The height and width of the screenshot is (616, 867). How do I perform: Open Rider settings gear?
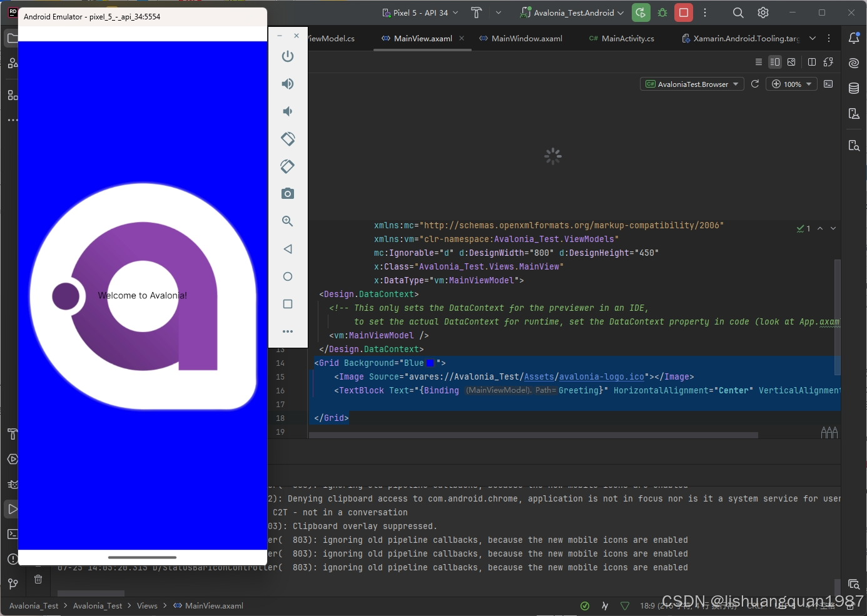(763, 13)
